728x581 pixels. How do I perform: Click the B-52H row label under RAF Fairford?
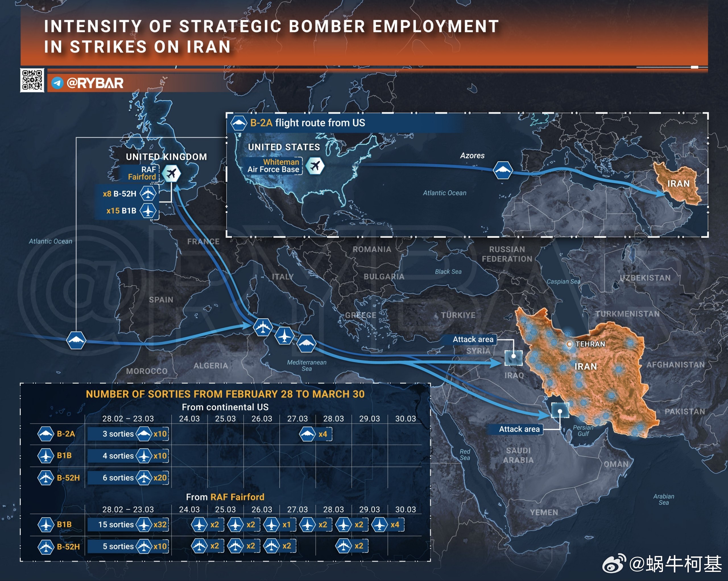(68, 547)
